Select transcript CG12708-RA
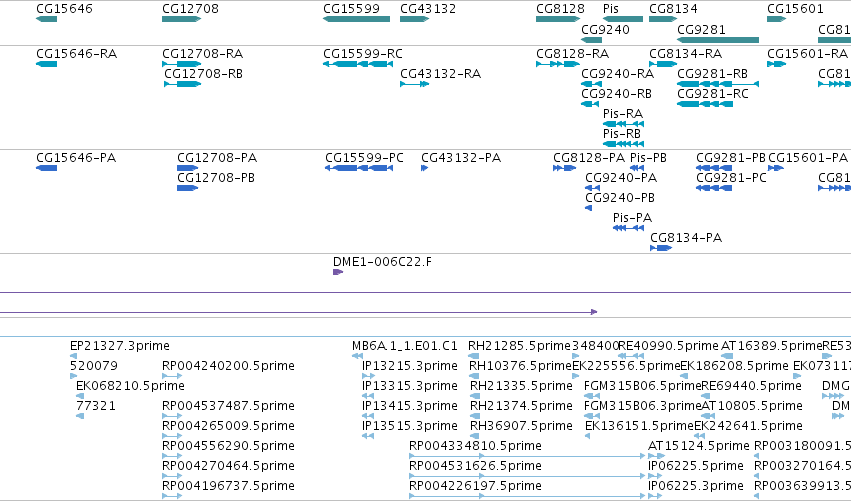This screenshot has width=851, height=501. (x=181, y=64)
